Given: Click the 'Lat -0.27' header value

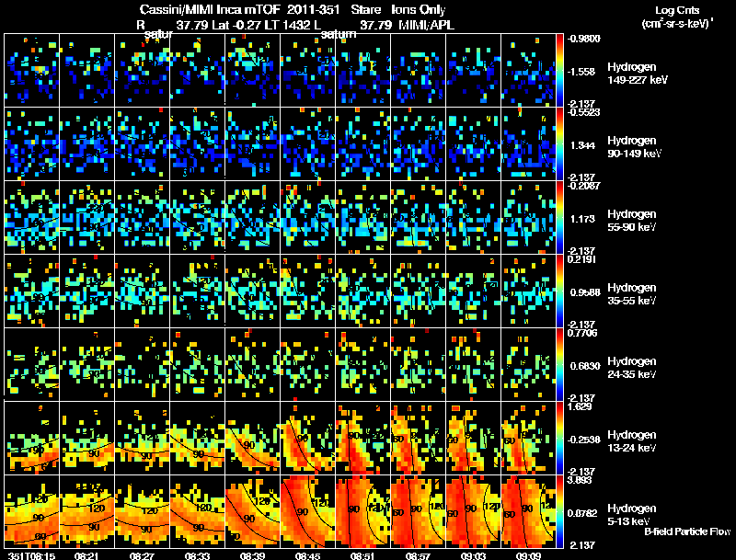Looking at the screenshot, I should pos(236,25).
